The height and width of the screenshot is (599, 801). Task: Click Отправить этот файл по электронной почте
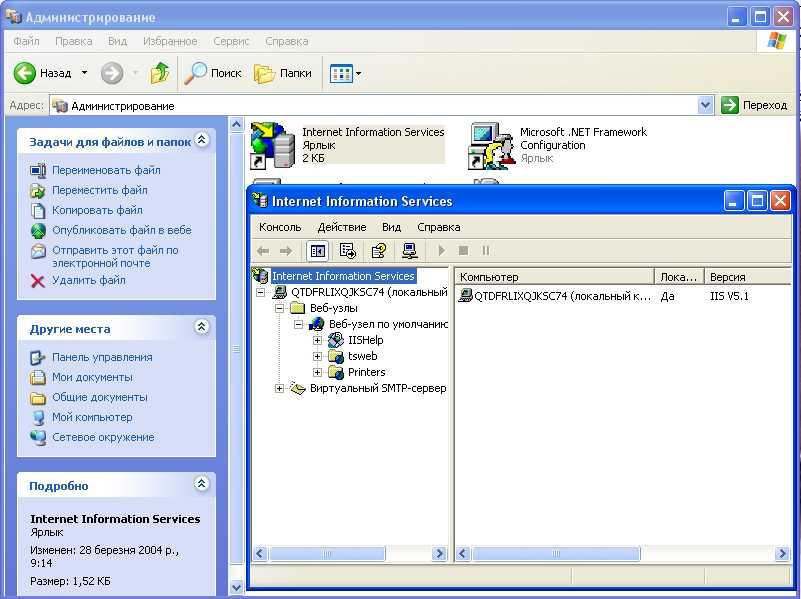(115, 256)
